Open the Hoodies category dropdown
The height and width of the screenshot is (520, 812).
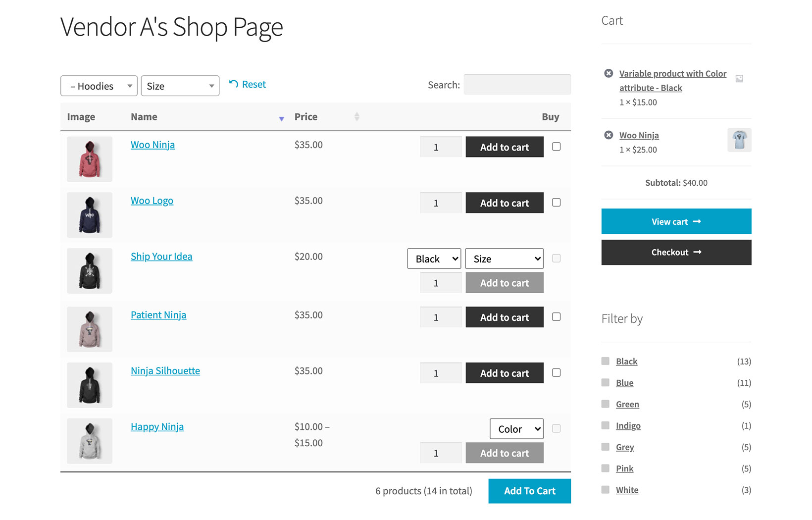click(x=99, y=86)
